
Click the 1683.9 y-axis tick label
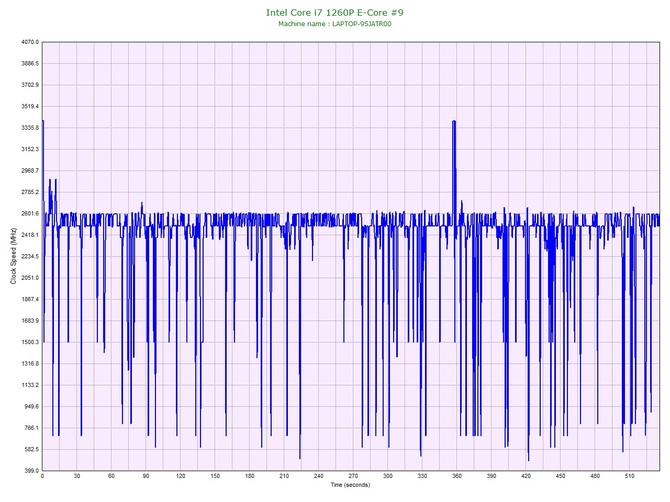coord(30,320)
